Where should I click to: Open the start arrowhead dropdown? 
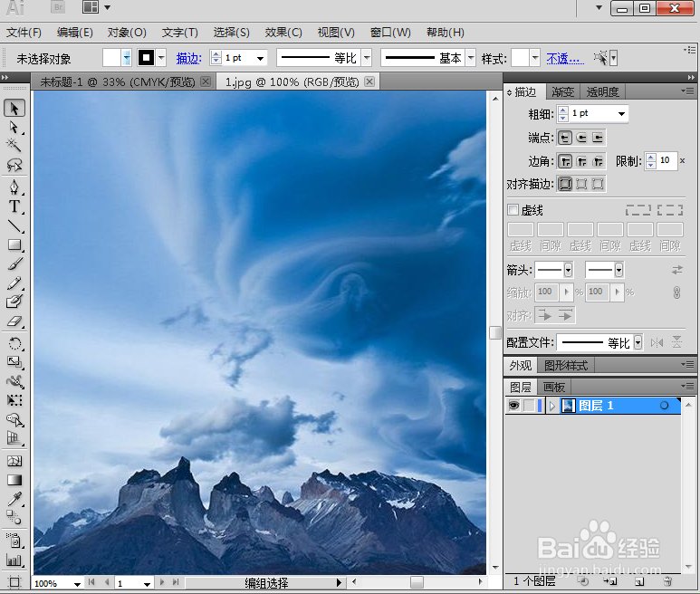568,270
